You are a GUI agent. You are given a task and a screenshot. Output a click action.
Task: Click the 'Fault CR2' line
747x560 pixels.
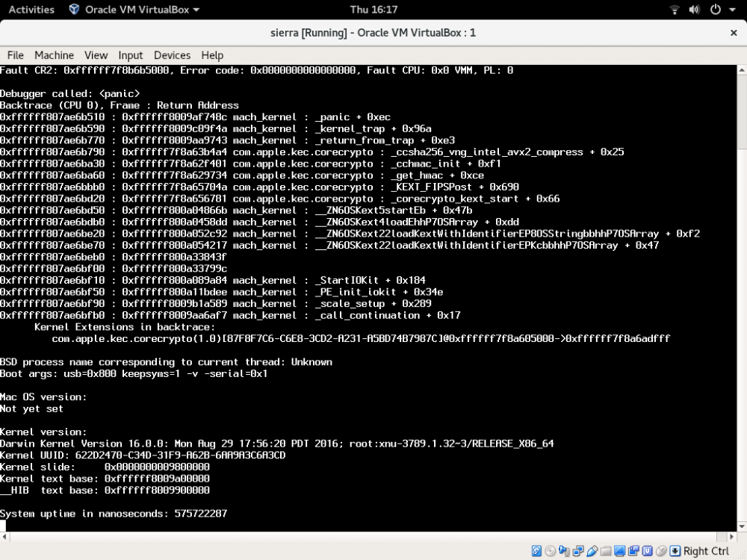(x=257, y=70)
